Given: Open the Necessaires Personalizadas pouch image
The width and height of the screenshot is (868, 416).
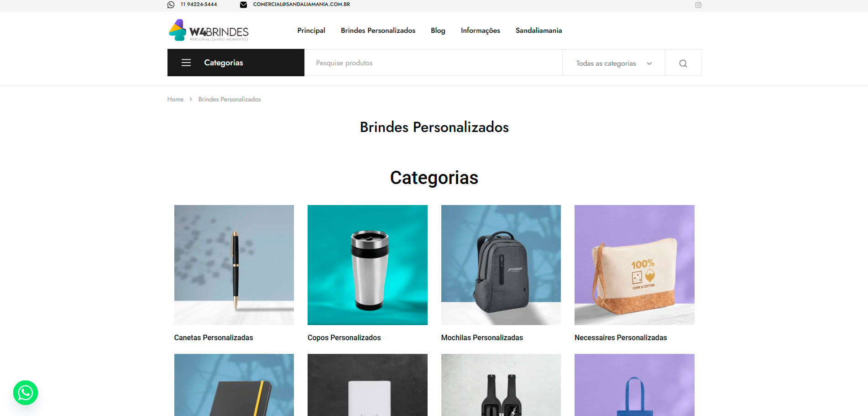Looking at the screenshot, I should point(634,265).
